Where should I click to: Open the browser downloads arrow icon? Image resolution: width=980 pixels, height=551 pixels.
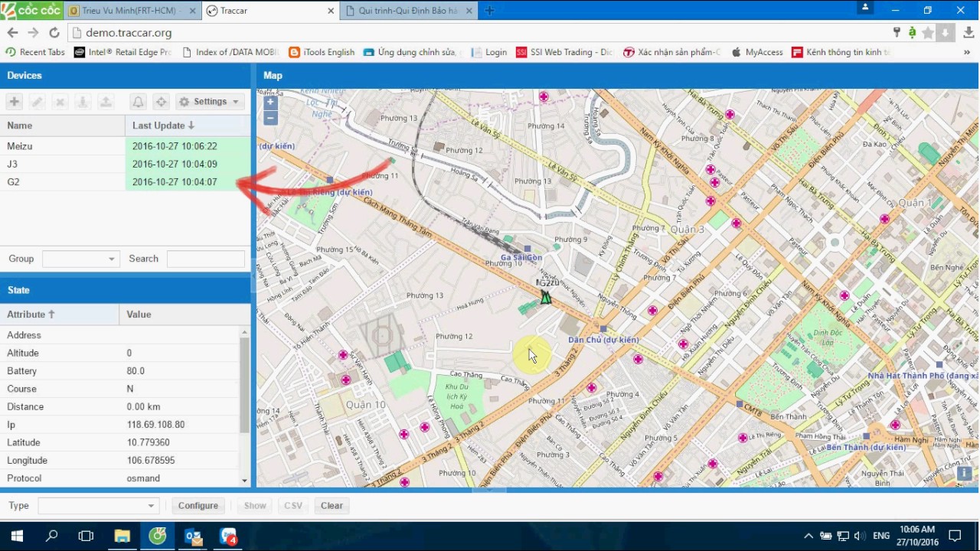pyautogui.click(x=969, y=33)
